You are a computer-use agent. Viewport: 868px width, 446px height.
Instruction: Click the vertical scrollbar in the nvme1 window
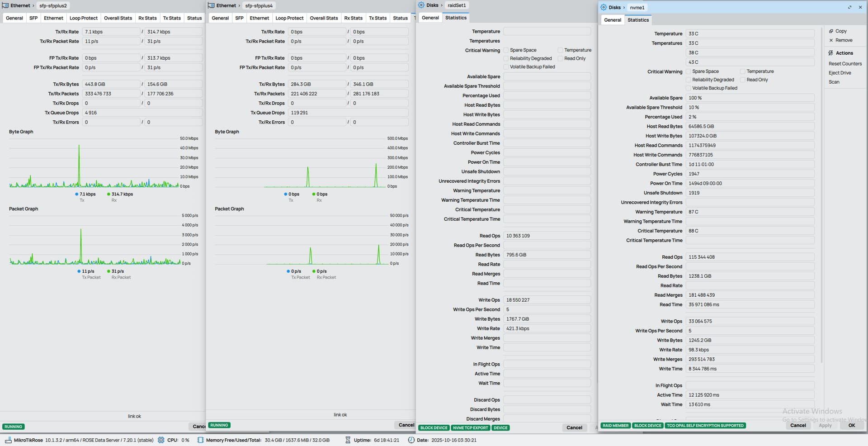pyautogui.click(x=821, y=195)
